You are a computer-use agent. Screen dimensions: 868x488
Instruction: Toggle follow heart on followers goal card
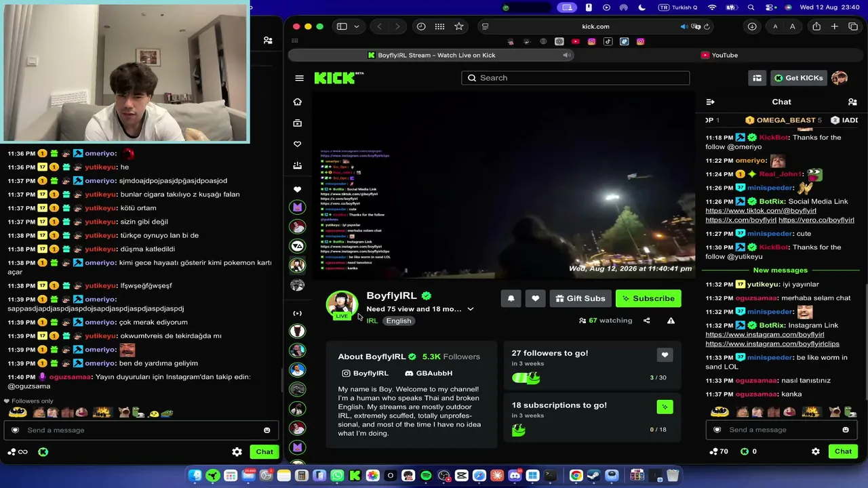[x=665, y=354]
